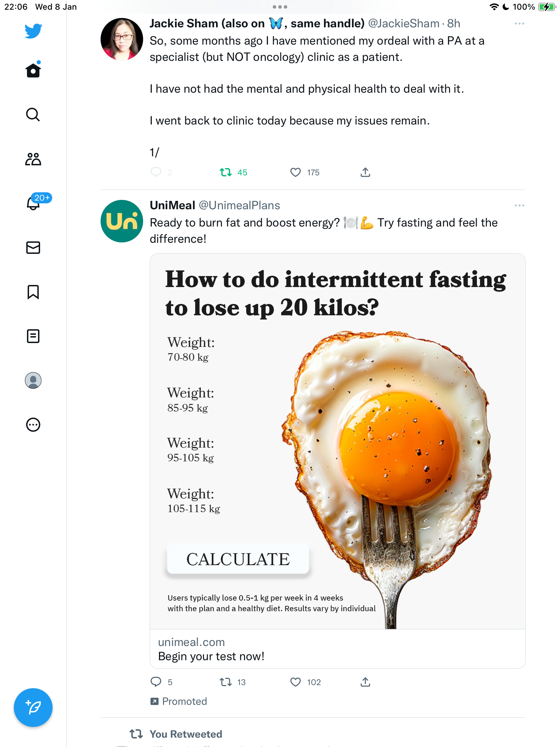The image size is (560, 747).
Task: Toggle like on Jackie Sham's tweet
Action: click(x=305, y=172)
